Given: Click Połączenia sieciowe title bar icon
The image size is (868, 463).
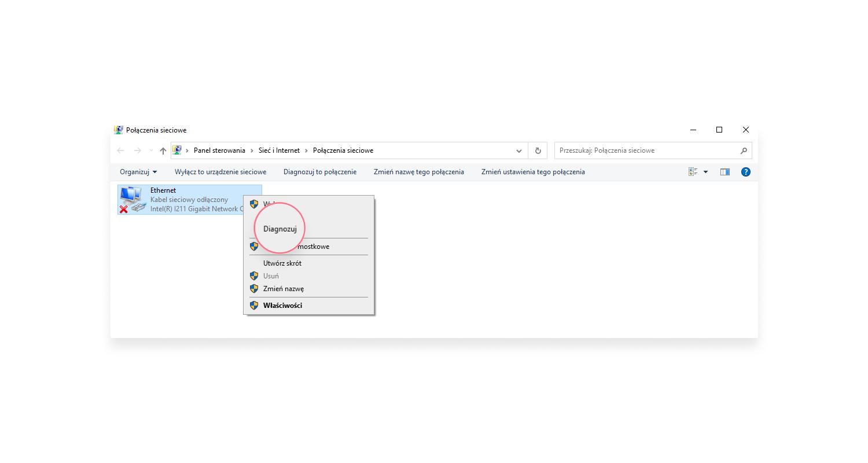Looking at the screenshot, I should tap(119, 130).
